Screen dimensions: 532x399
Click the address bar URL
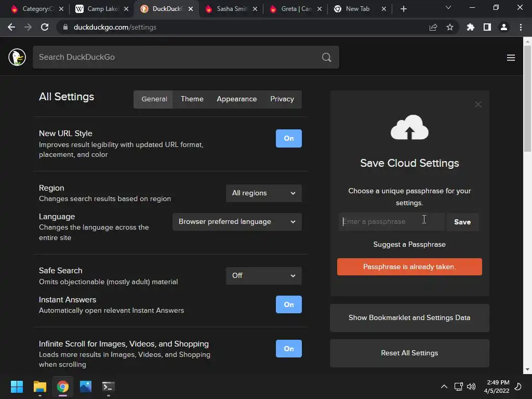coord(115,27)
